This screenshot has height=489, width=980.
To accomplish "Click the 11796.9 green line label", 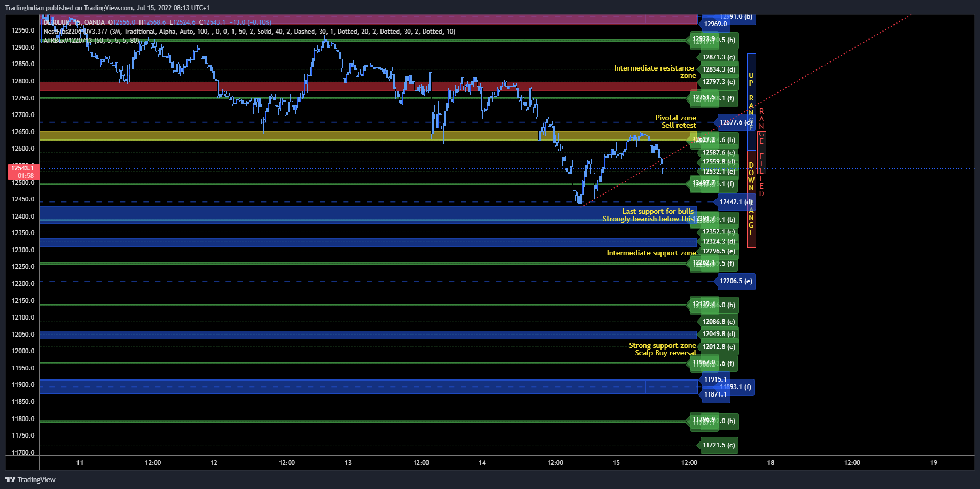I will (x=704, y=420).
